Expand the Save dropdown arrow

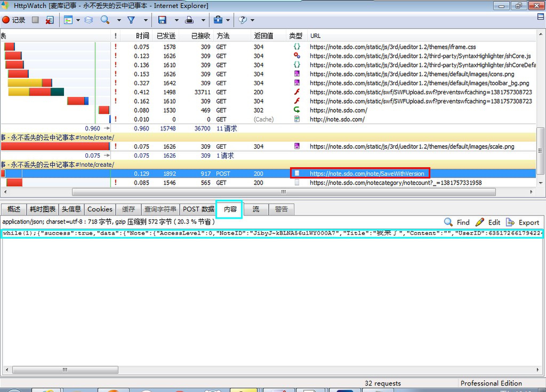[x=176, y=20]
